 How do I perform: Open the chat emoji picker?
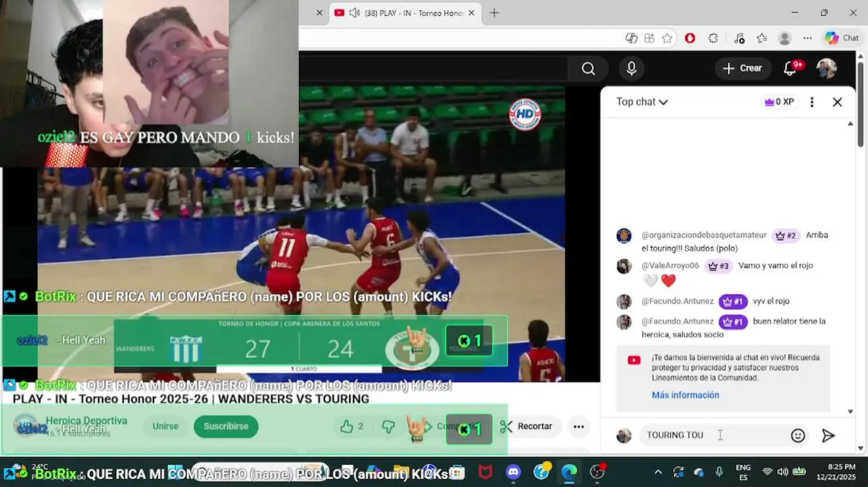pos(798,436)
